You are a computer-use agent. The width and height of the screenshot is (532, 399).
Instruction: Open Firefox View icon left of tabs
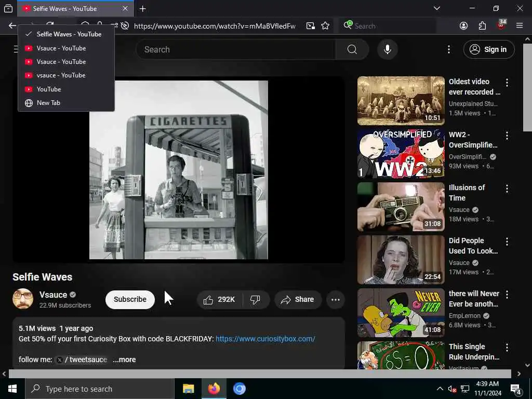pos(8,8)
